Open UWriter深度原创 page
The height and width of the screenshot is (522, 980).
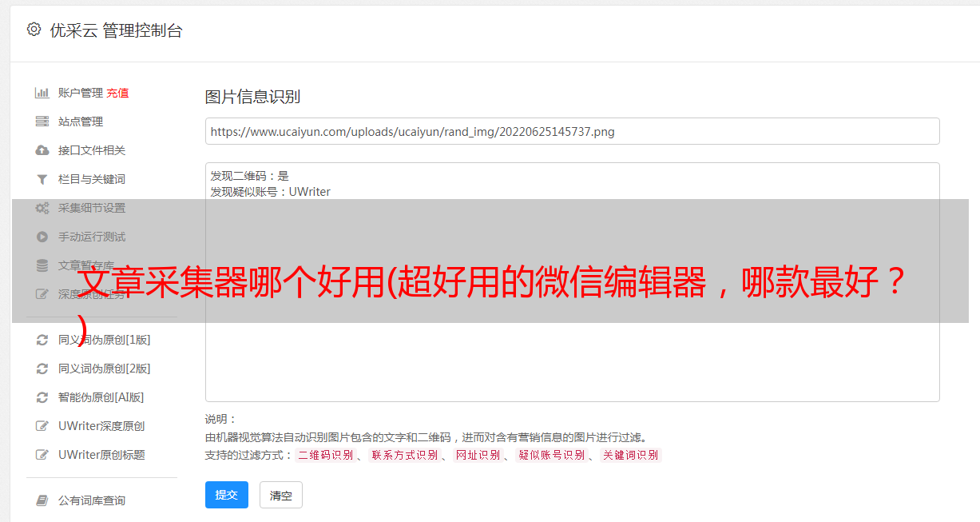click(x=101, y=426)
